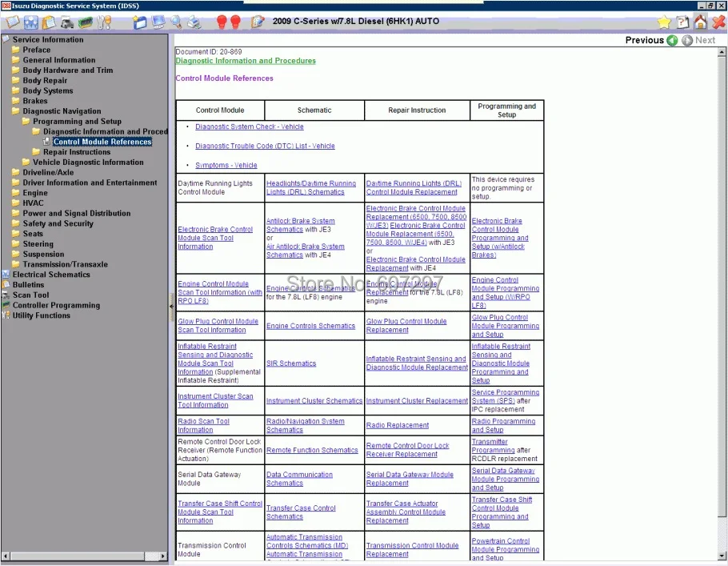
Task: Open the question mark help document icon
Action: tap(682, 22)
